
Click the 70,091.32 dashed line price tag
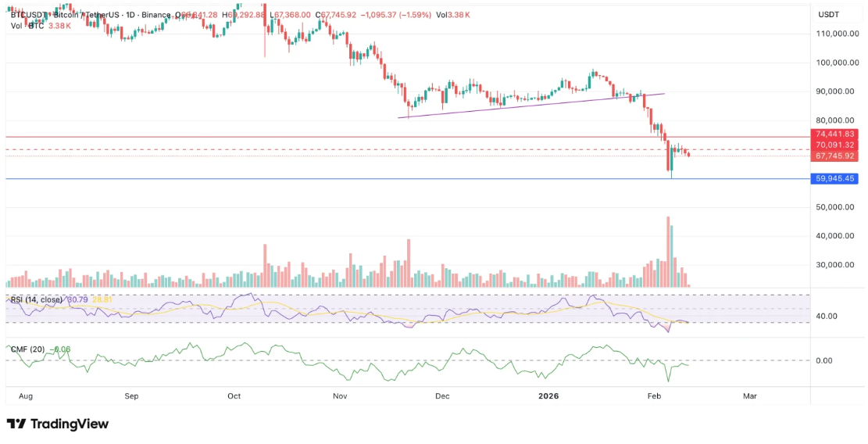836,145
